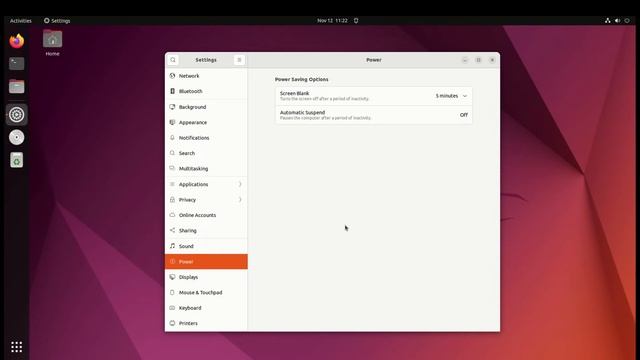Open Screen Blank 5 minutes dropdown
Image resolution: width=640 pixels, height=360 pixels.
point(451,96)
